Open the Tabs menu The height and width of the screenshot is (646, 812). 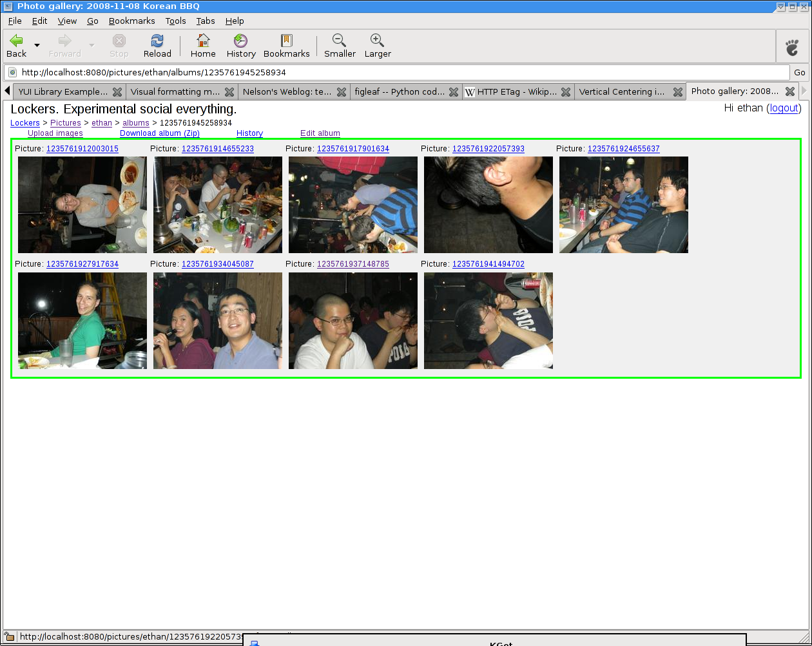[206, 21]
